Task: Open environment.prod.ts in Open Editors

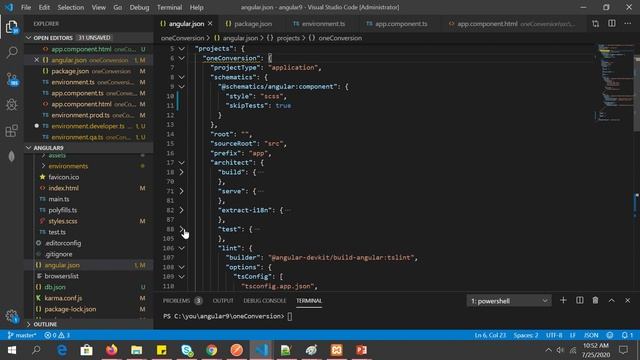Action: pyautogui.click(x=80, y=115)
